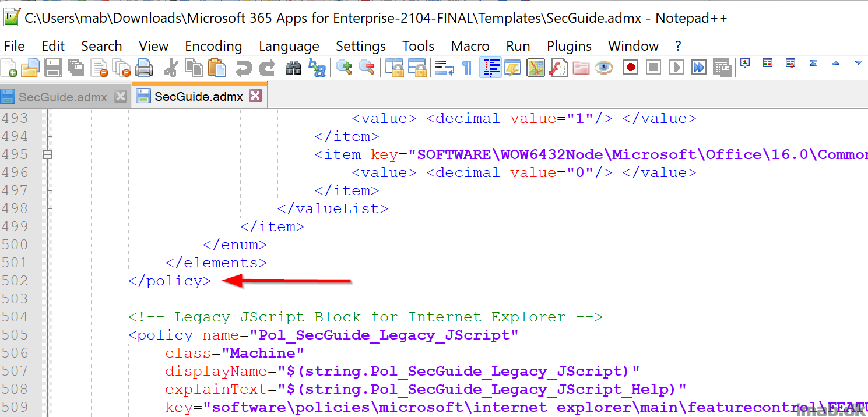Viewport: 868px width, 417px height.
Task: Click the Zoom In magnifier icon
Action: [345, 68]
